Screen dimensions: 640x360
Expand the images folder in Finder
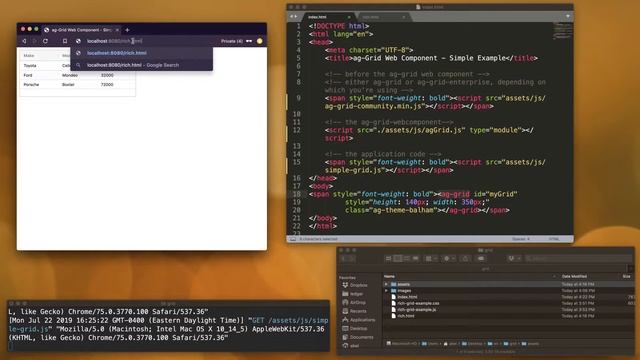click(386, 291)
